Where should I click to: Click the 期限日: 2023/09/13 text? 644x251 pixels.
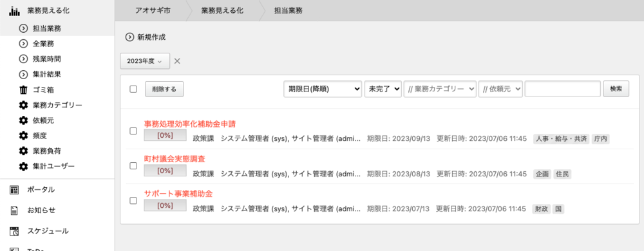(399, 138)
